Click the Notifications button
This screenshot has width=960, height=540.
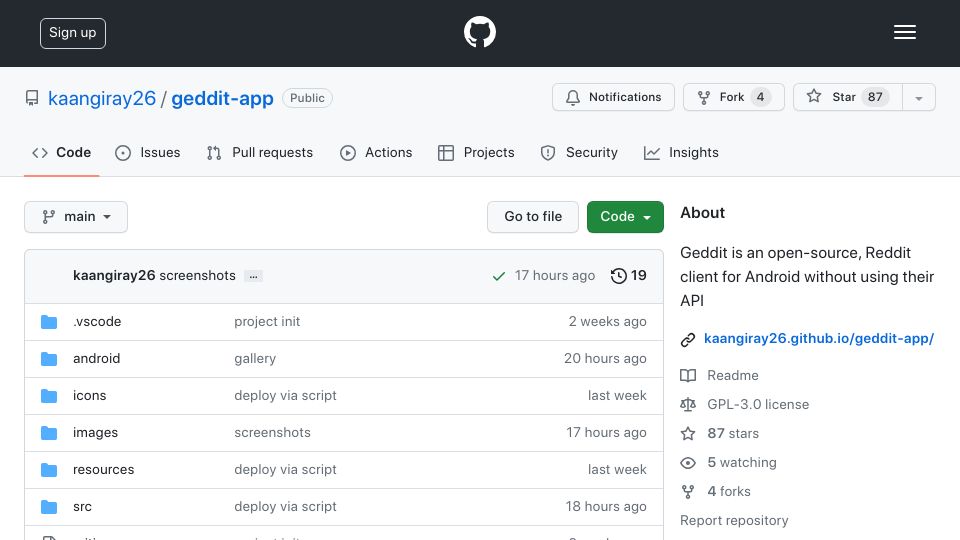613,97
